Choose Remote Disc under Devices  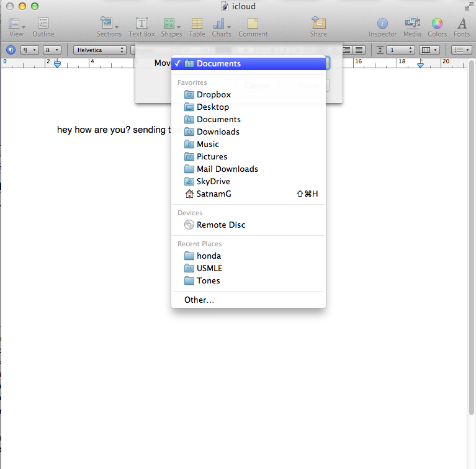tap(248, 225)
